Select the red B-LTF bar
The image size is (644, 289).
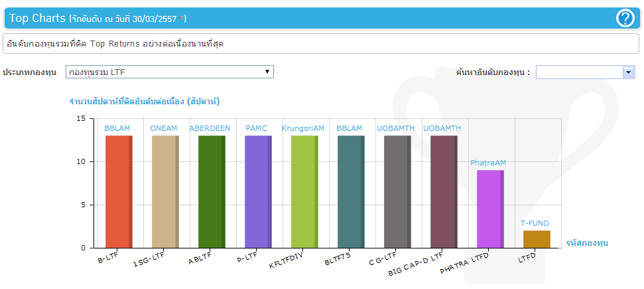click(119, 192)
